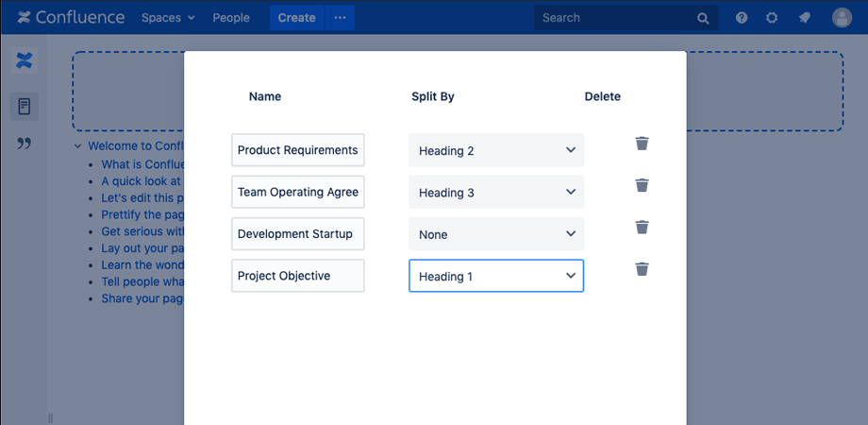Open the help question mark icon
This screenshot has width=868, height=425.
(x=742, y=18)
